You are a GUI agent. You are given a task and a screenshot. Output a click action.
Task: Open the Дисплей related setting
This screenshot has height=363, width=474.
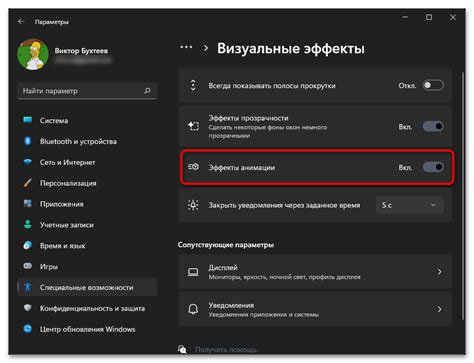click(x=315, y=272)
